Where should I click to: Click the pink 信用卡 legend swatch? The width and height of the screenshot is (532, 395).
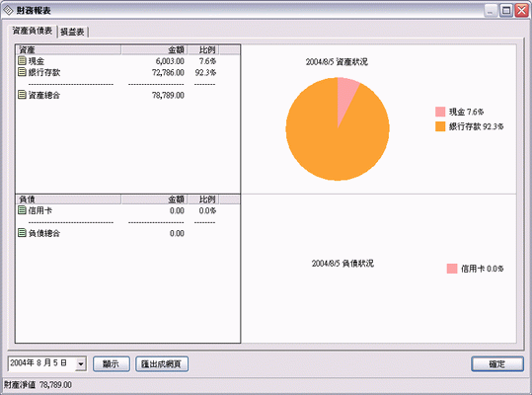[452, 269]
